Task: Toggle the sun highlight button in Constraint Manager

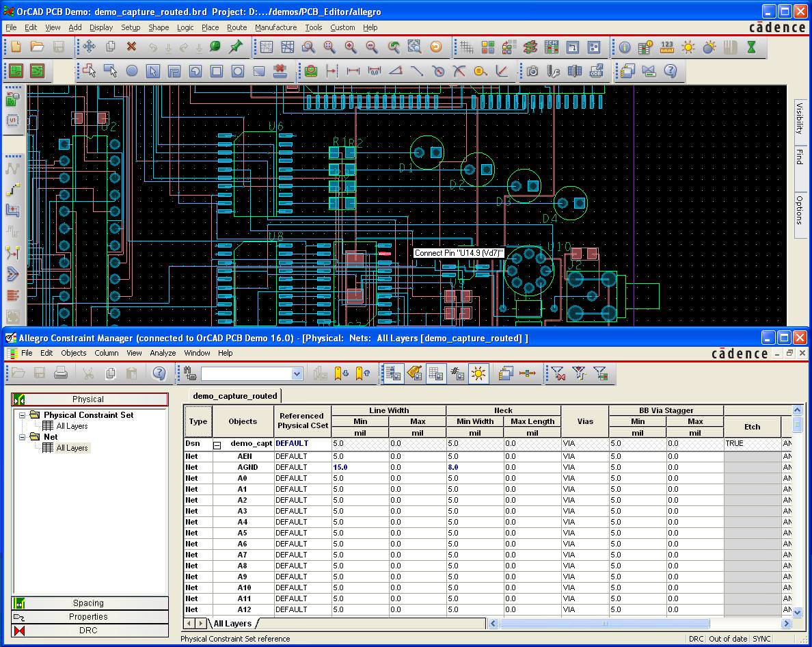Action: coord(478,373)
